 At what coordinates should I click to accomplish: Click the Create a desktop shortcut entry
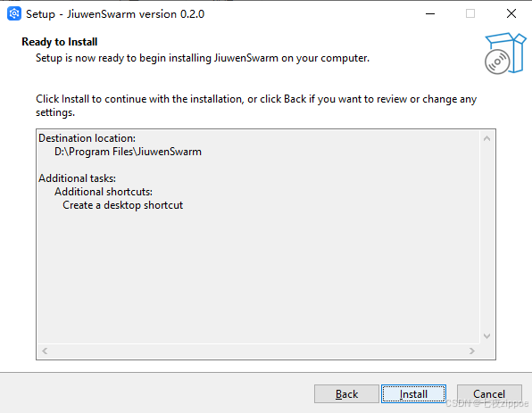coord(123,205)
